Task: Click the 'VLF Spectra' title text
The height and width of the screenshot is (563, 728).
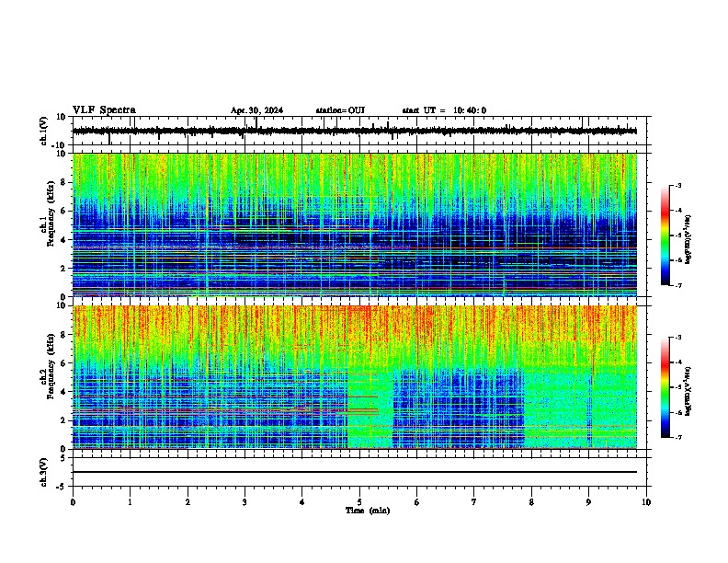Action: click(x=104, y=110)
